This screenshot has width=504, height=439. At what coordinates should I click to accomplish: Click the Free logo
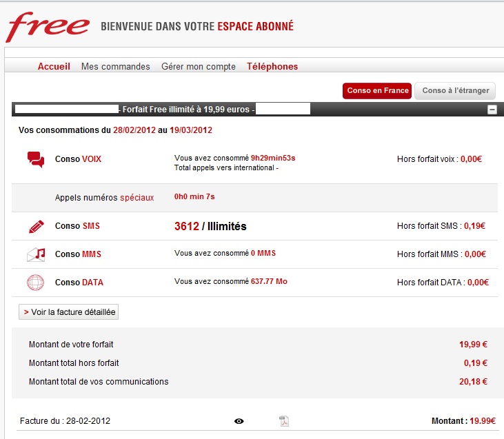tap(47, 26)
